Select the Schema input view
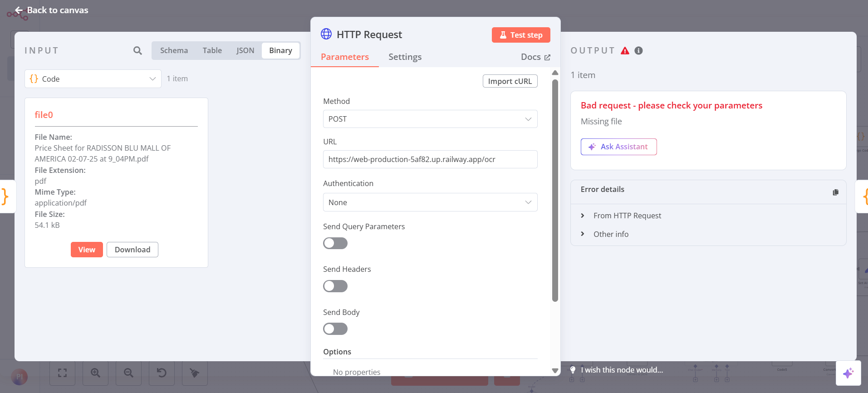The width and height of the screenshot is (868, 393). pos(174,50)
